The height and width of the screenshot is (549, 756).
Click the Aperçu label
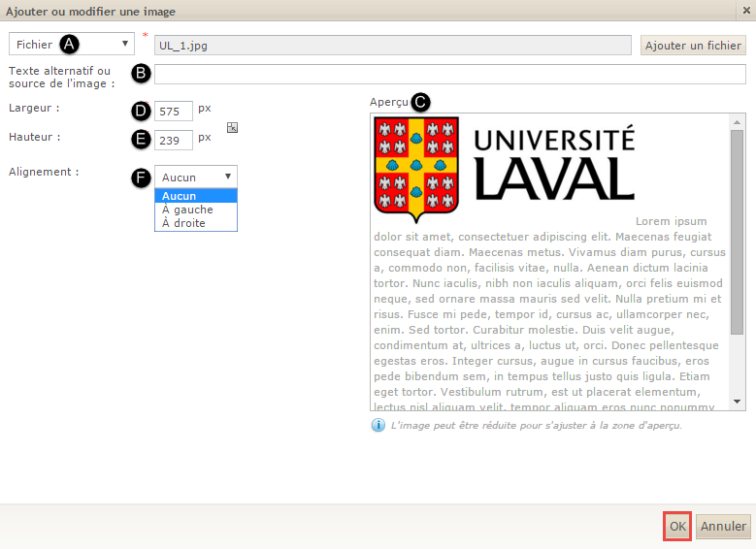click(x=389, y=102)
